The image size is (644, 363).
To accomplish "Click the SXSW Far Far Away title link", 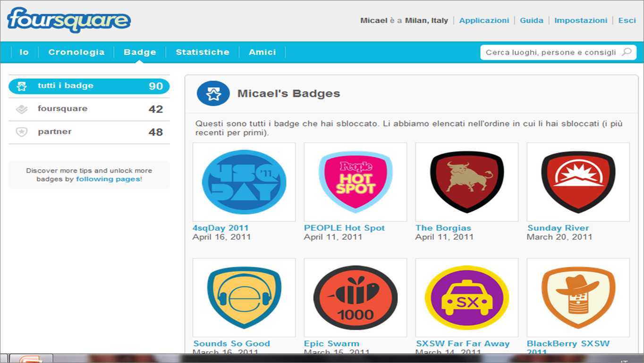I will 463,344.
